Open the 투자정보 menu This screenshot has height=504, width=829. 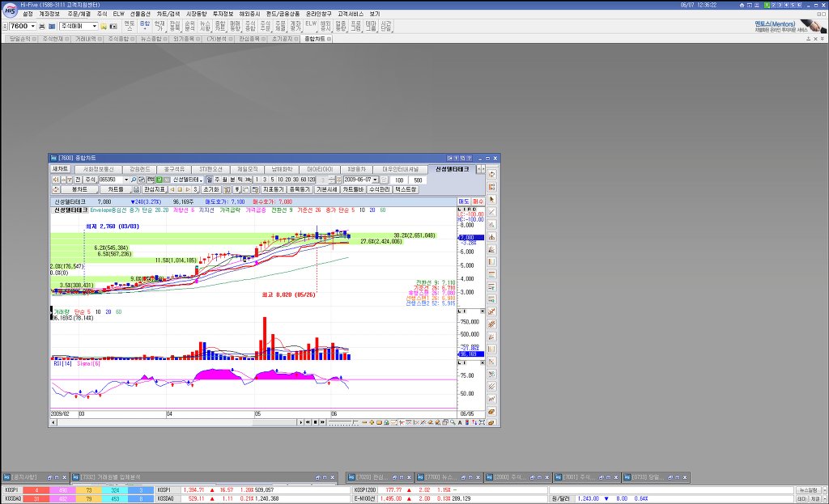[x=223, y=14]
